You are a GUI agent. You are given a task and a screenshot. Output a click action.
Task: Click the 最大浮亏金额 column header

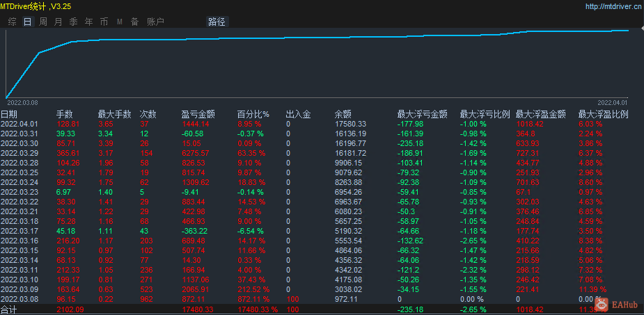(x=422, y=115)
